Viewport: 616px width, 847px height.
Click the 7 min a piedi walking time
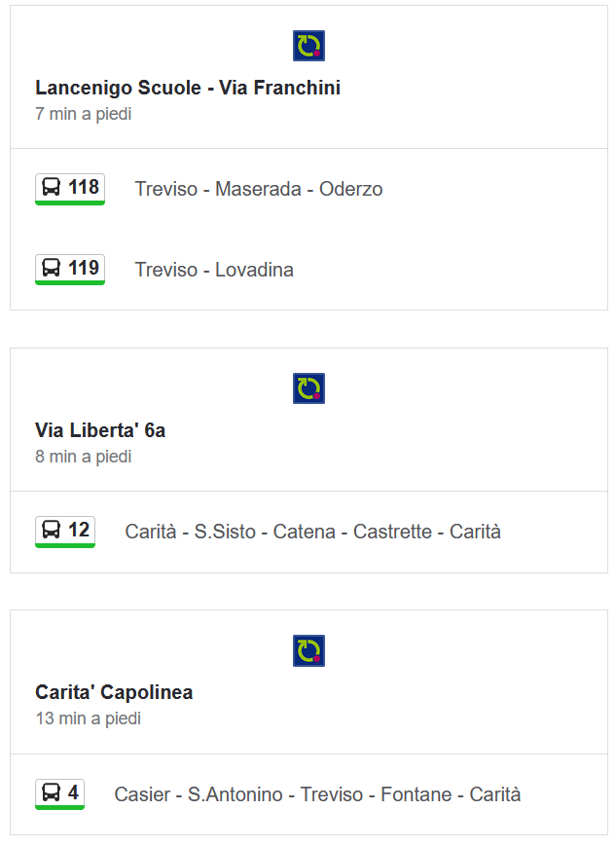pos(84,114)
